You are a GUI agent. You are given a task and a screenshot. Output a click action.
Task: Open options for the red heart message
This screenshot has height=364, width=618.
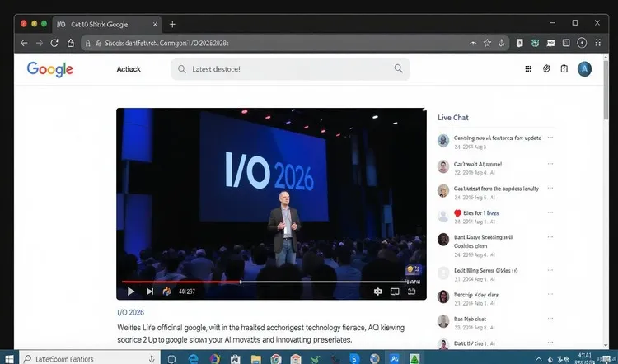[550, 212]
